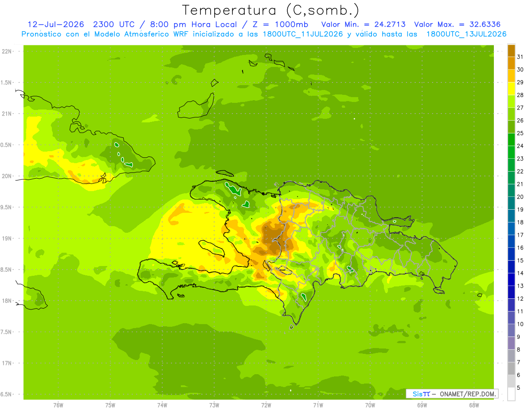Select the orange legend band between 30 and 31
Image resolution: width=532 pixels, height=411 pixels.
pyautogui.click(x=511, y=63)
